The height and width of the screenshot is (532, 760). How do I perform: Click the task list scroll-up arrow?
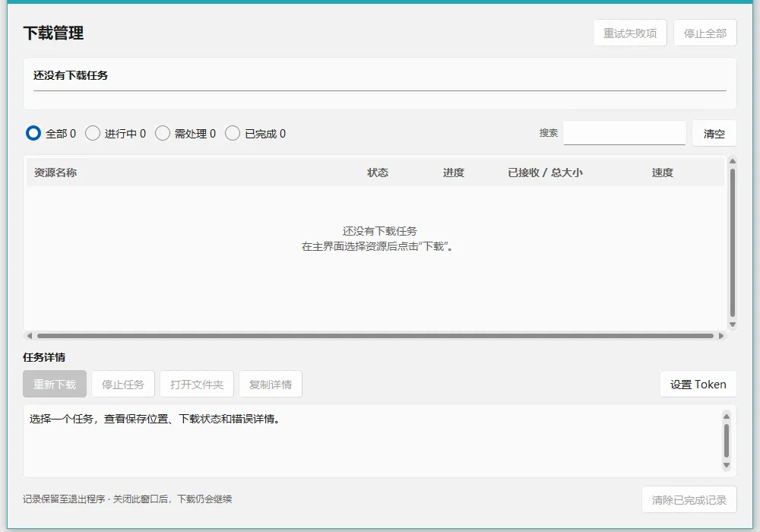pos(733,161)
